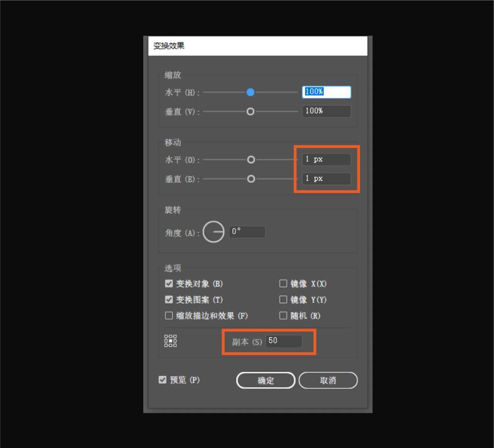Click the horizontal move slider handle
The height and width of the screenshot is (448, 494).
pos(251,160)
